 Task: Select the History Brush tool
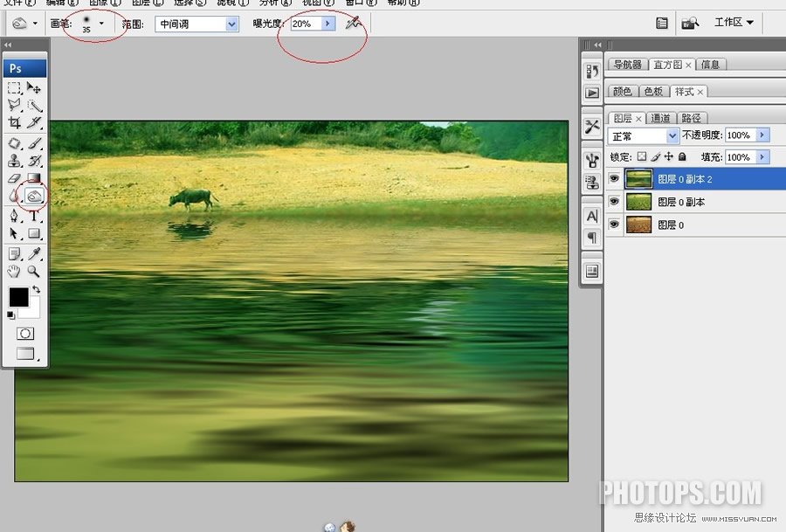pos(33,161)
